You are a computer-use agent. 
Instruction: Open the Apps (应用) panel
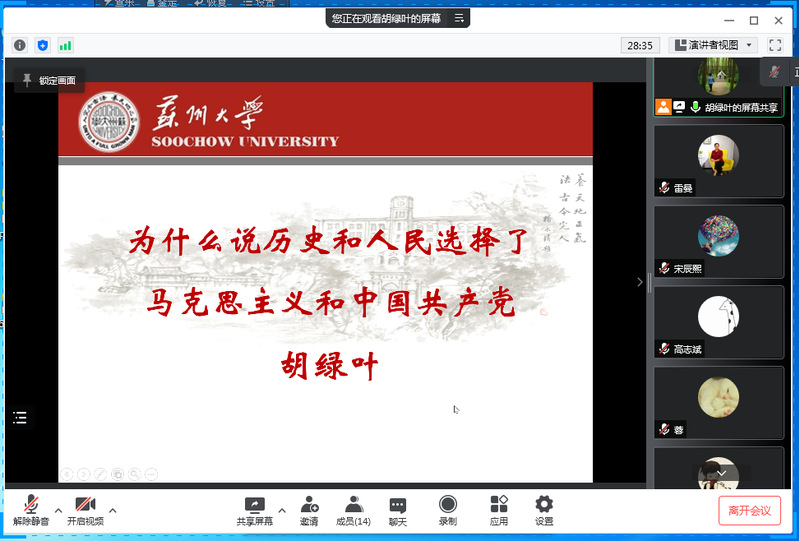click(x=499, y=505)
